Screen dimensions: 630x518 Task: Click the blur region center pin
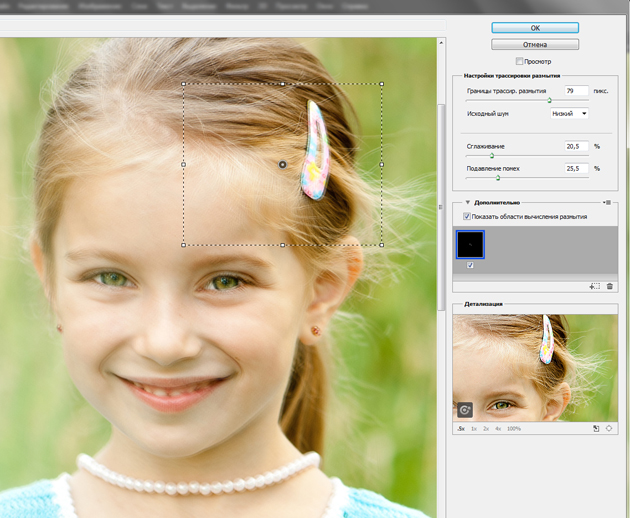click(283, 164)
